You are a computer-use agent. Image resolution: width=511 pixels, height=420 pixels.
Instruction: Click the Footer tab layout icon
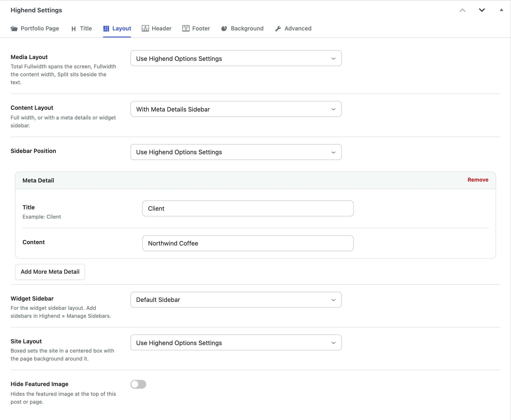(x=186, y=28)
